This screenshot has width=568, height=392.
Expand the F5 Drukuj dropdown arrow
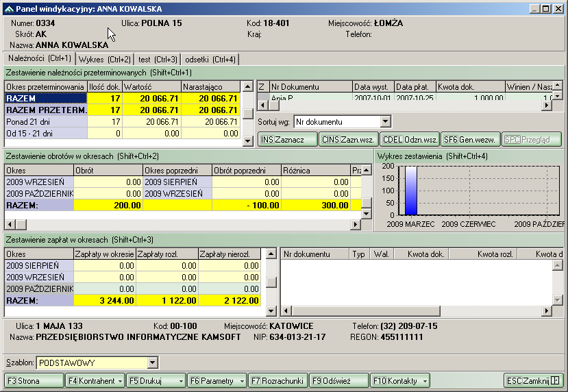point(180,380)
